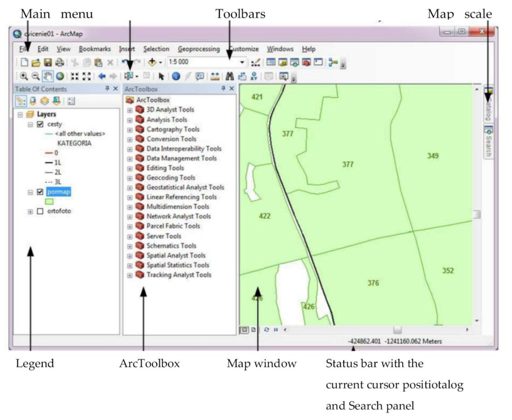Click the Full Extent globe icon
Viewport: 512px width, 420px height.
(60, 76)
